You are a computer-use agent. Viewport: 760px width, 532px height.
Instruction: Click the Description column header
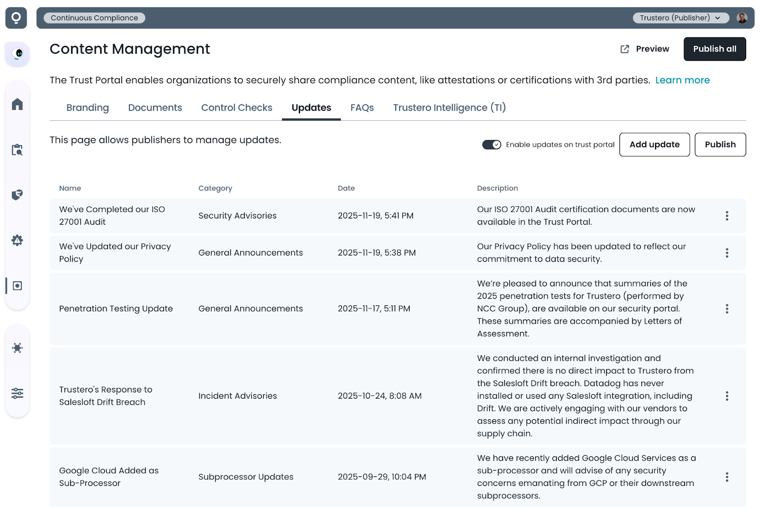point(497,188)
